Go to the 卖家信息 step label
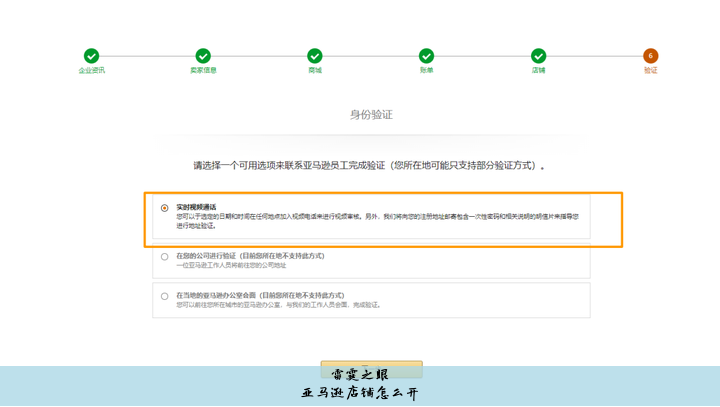This screenshot has height=407, width=720. pyautogui.click(x=203, y=71)
